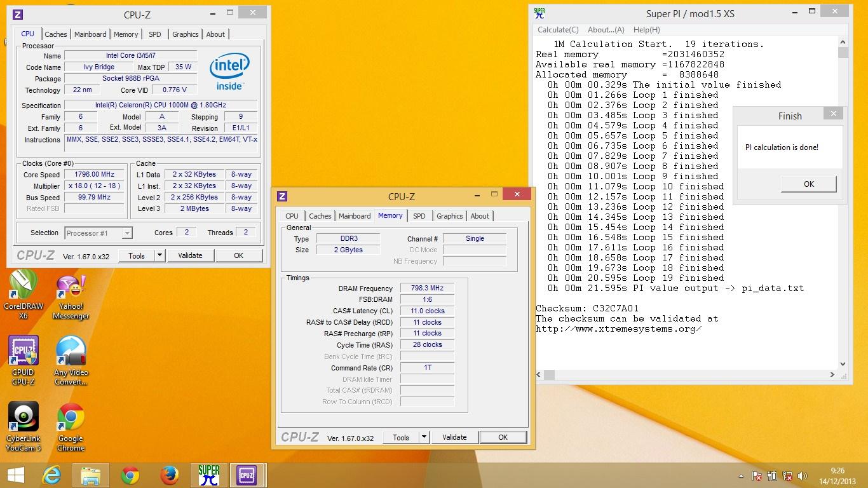The height and width of the screenshot is (488, 868).
Task: Open SPD tab in CPU window
Action: click(x=155, y=34)
